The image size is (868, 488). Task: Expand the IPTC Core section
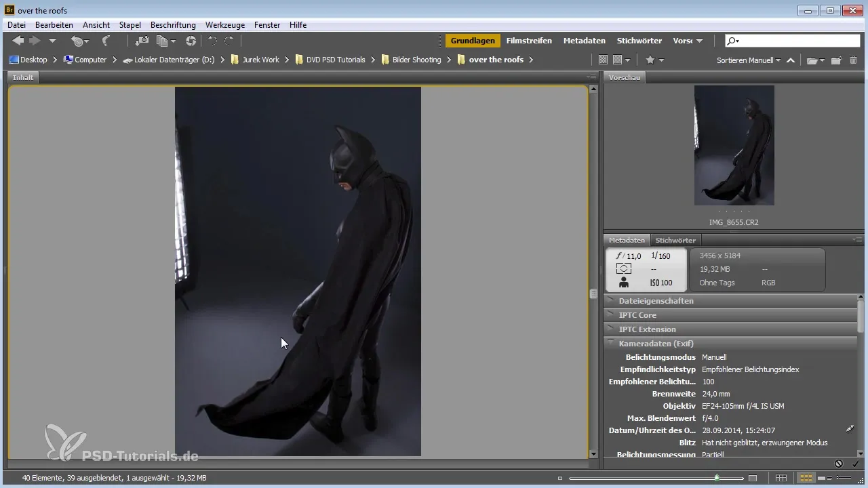731,314
